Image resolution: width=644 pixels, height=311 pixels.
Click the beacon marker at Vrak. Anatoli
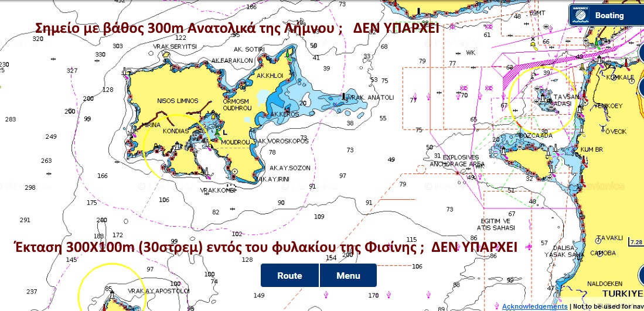[344, 97]
